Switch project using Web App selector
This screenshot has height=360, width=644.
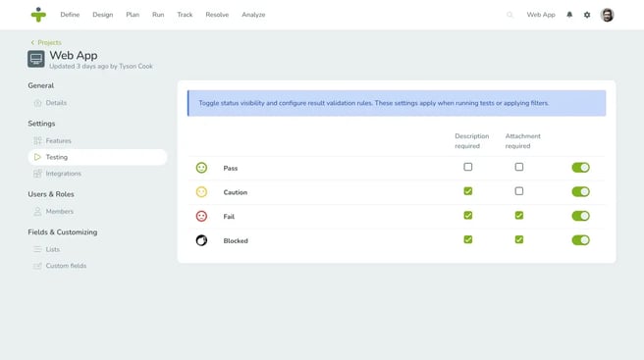tap(541, 15)
